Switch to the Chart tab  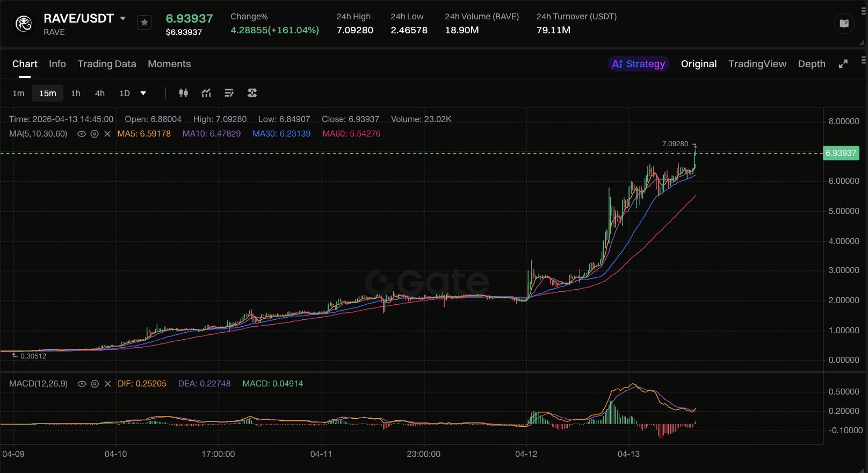tap(25, 64)
